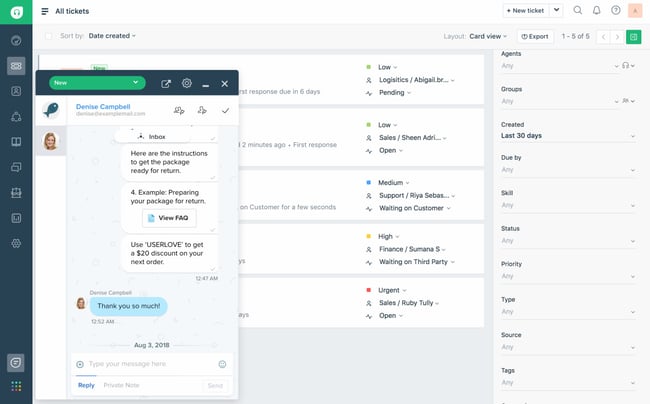Image resolution: width=650 pixels, height=404 pixels.
Task: Switch to the Private Note tab
Action: pyautogui.click(x=121, y=385)
